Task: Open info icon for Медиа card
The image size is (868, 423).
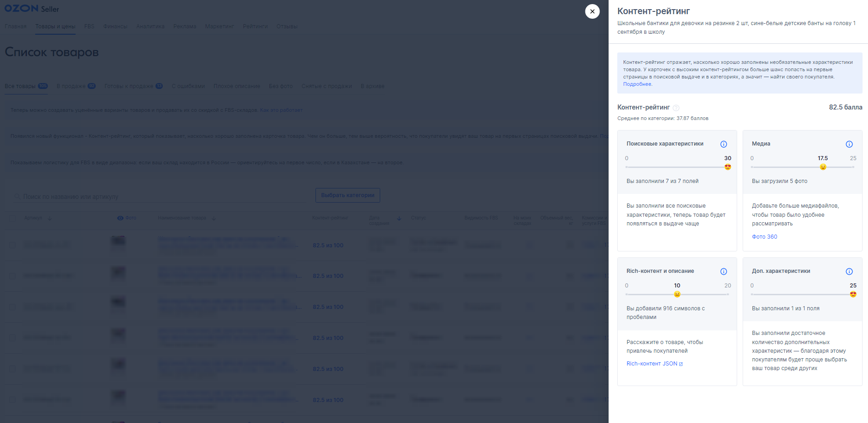Action: coord(849,144)
